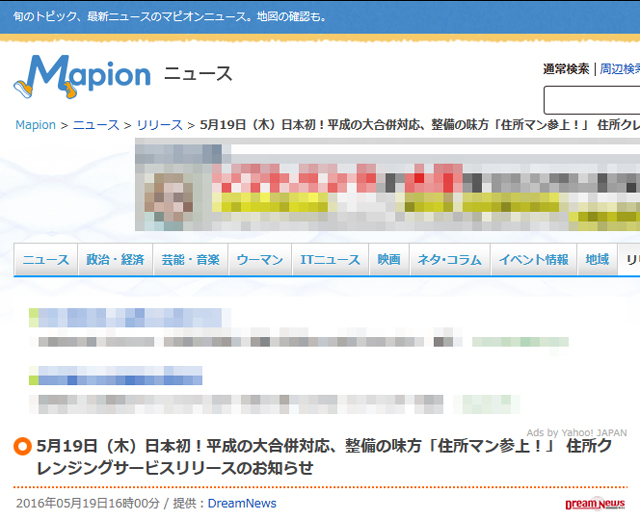
Task: Click the Mapion logo
Action: [x=82, y=77]
